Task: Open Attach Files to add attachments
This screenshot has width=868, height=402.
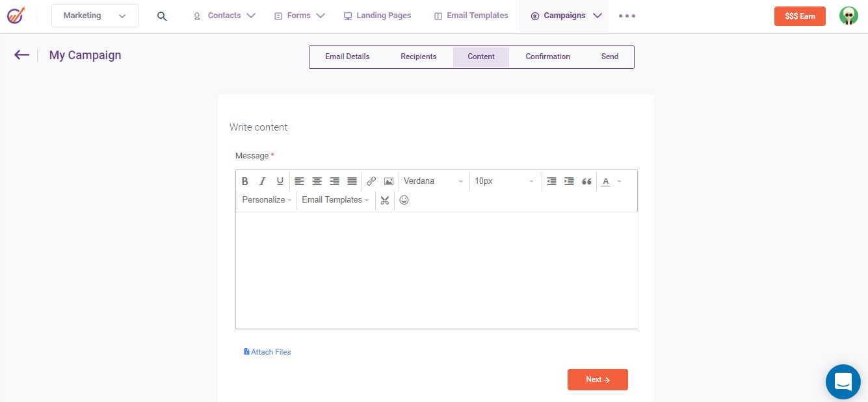Action: (267, 351)
